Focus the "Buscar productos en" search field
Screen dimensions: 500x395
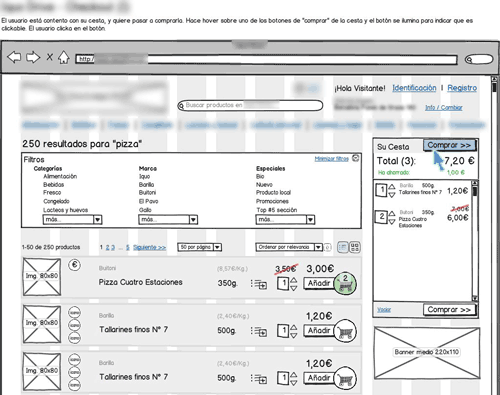point(250,105)
